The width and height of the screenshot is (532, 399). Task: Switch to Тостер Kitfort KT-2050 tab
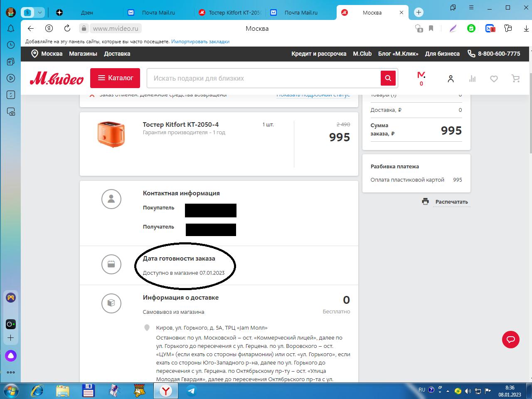click(x=231, y=12)
